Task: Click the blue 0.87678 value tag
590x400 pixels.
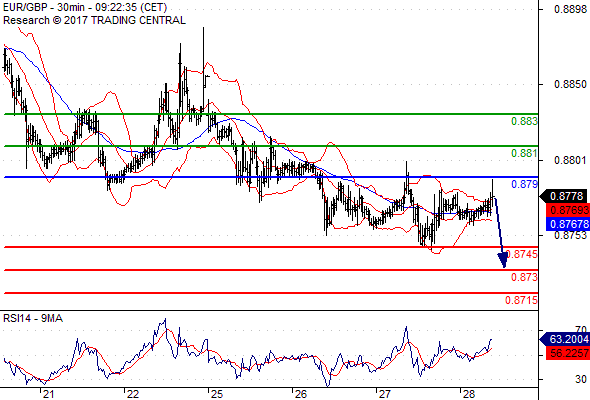Action: (x=567, y=224)
